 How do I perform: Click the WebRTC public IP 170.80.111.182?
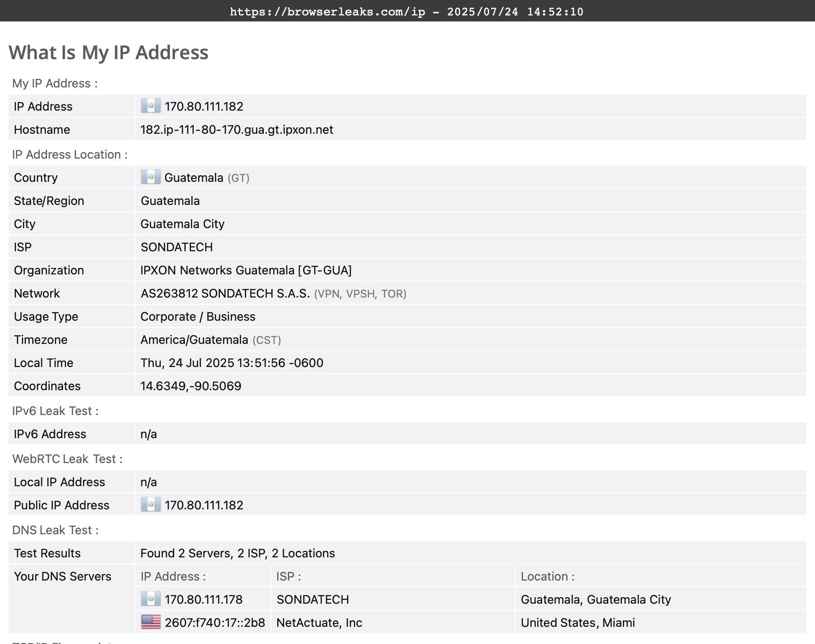[x=204, y=505]
